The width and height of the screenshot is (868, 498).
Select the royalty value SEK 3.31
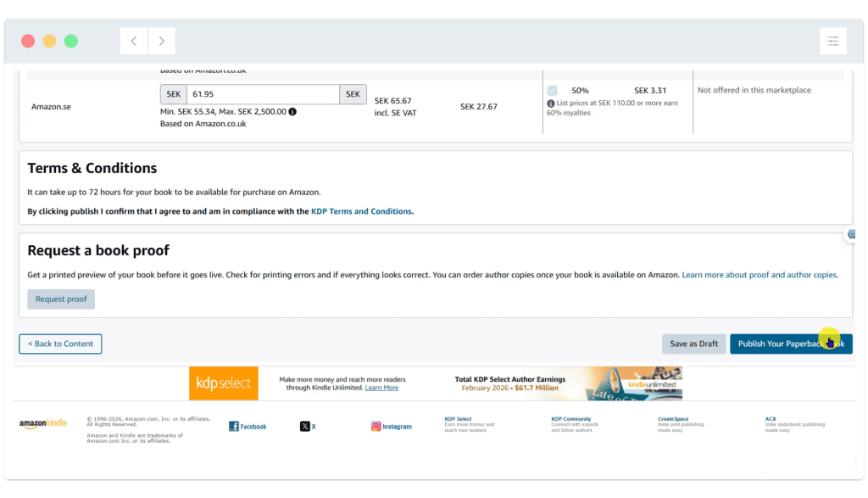click(650, 90)
